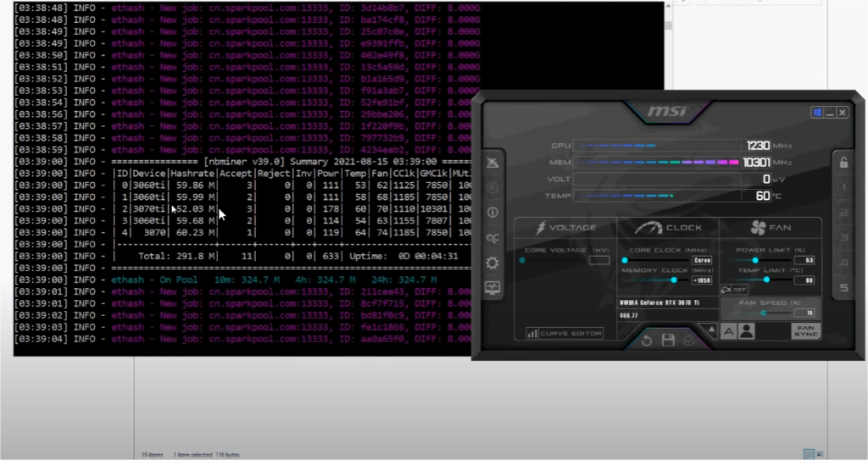Click Explorer details view icon in status bar
Screen dimensions: 868x460
pyautogui.click(x=809, y=454)
